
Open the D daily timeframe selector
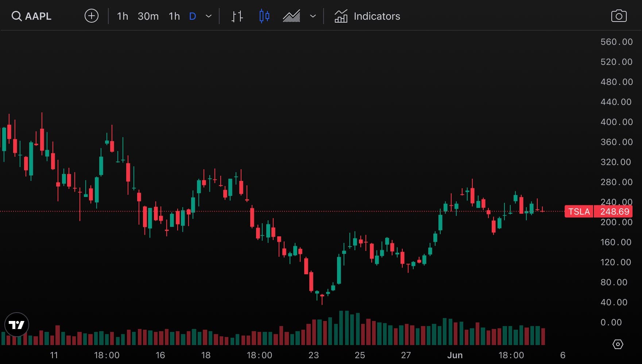192,16
